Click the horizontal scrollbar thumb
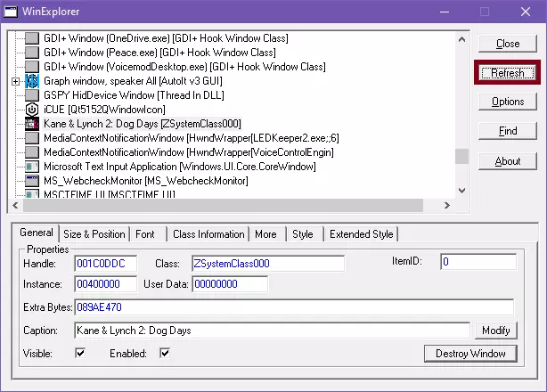 (x=223, y=206)
